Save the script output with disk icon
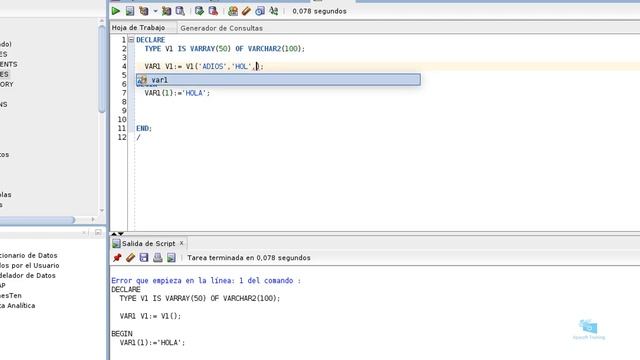 144,258
